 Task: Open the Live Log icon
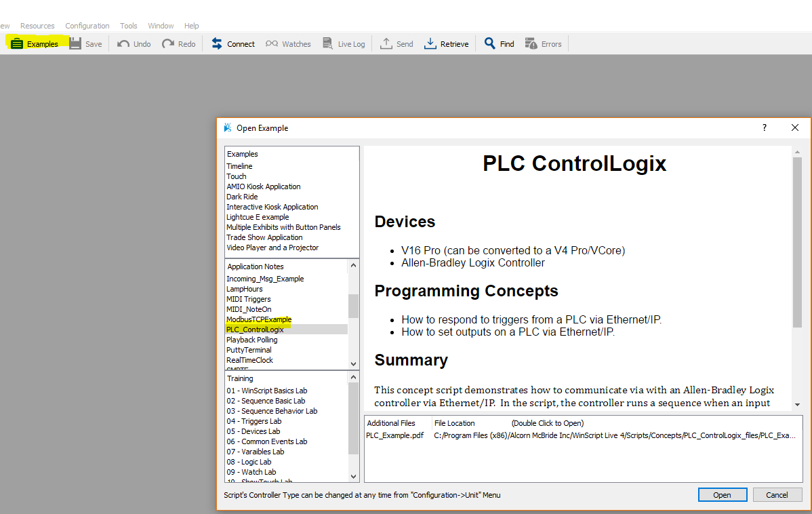[328, 44]
